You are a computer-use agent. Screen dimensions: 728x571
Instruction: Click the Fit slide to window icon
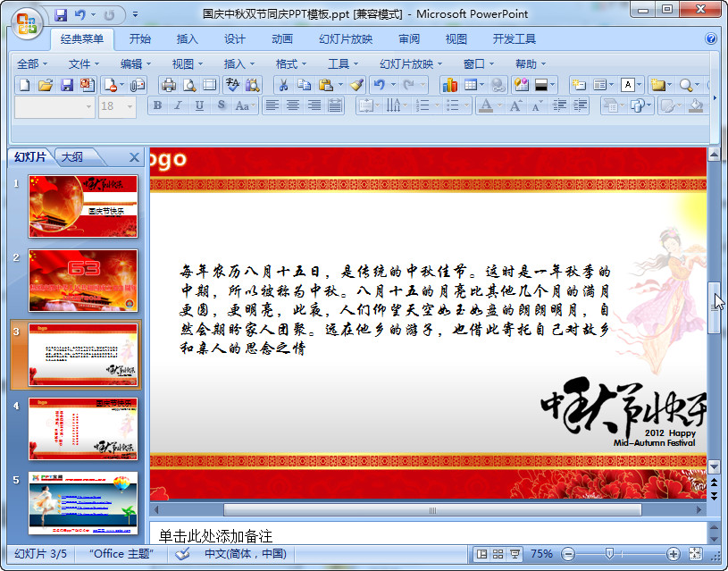click(x=695, y=553)
